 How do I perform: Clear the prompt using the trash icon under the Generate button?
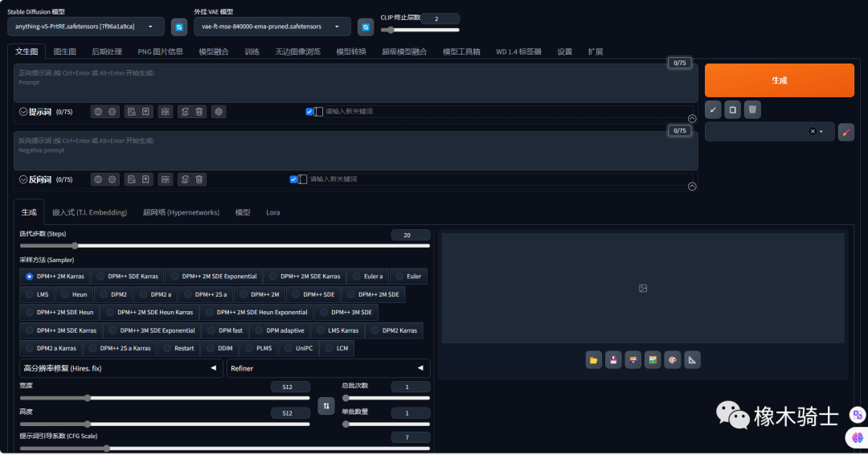tap(752, 109)
